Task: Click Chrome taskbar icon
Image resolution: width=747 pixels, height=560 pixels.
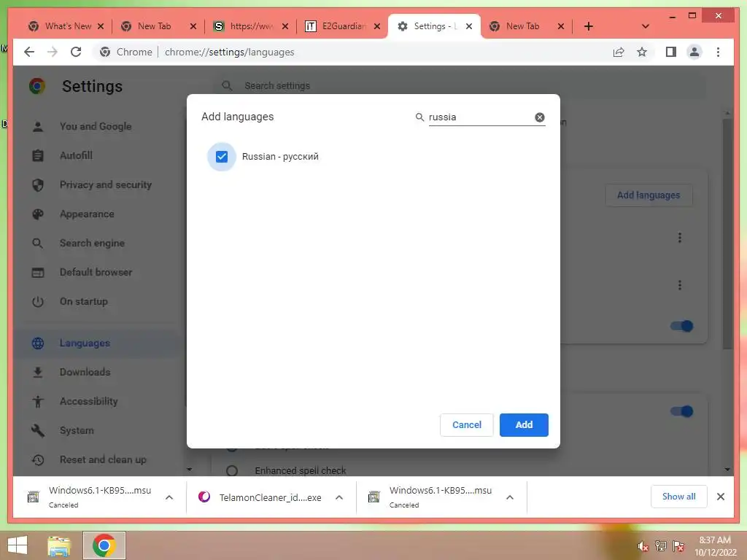Action: pos(104,545)
